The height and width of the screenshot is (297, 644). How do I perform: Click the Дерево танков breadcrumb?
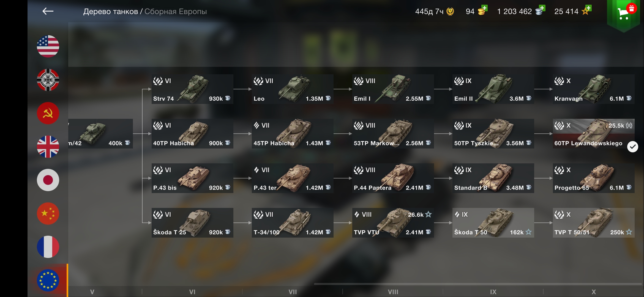[111, 12]
